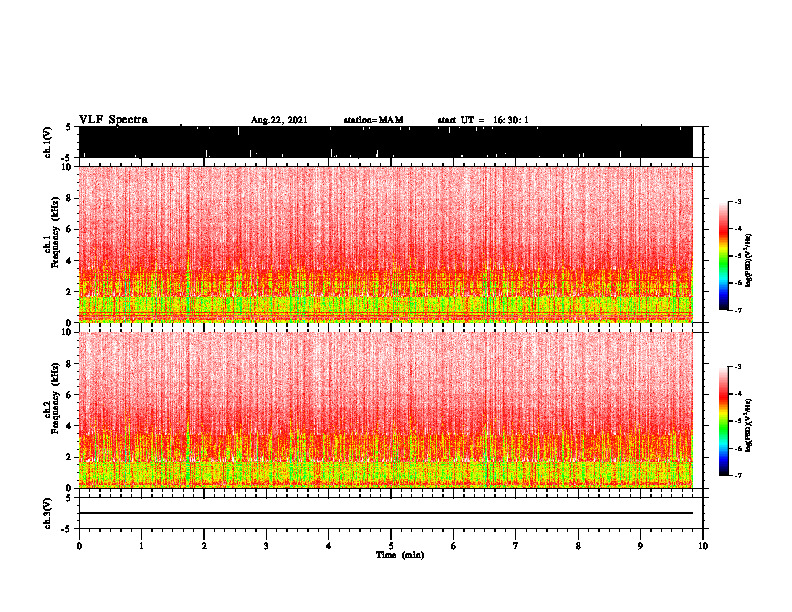Click the 6 kHz tick on ch.2 spectrogram

pyautogui.click(x=69, y=395)
